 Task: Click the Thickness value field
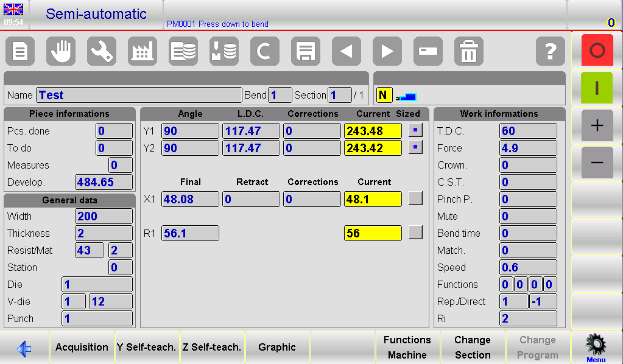[x=104, y=233]
